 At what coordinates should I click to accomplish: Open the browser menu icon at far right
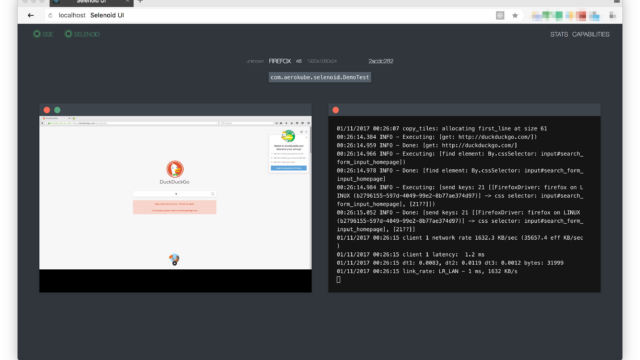point(612,16)
